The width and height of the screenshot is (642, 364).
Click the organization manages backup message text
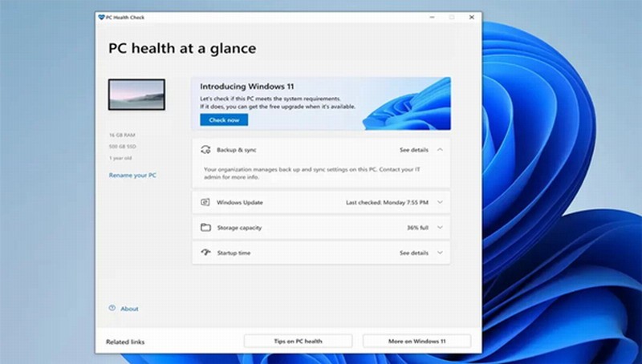[x=312, y=173]
